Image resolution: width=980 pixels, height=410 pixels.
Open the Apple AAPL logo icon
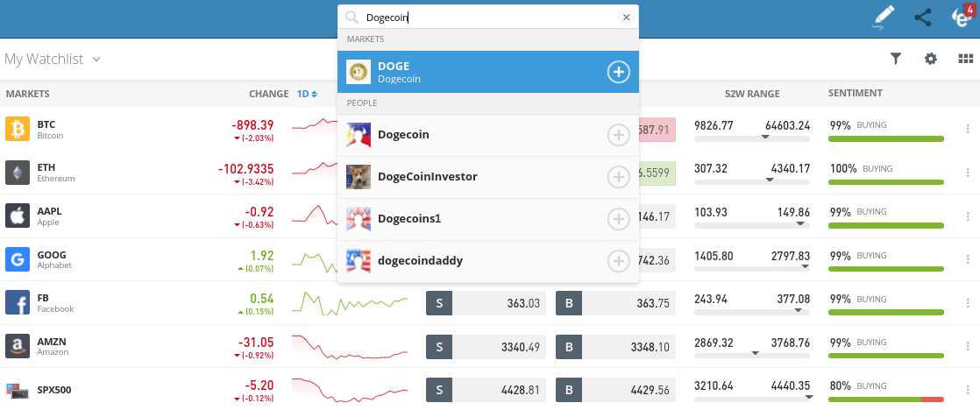pos(18,216)
